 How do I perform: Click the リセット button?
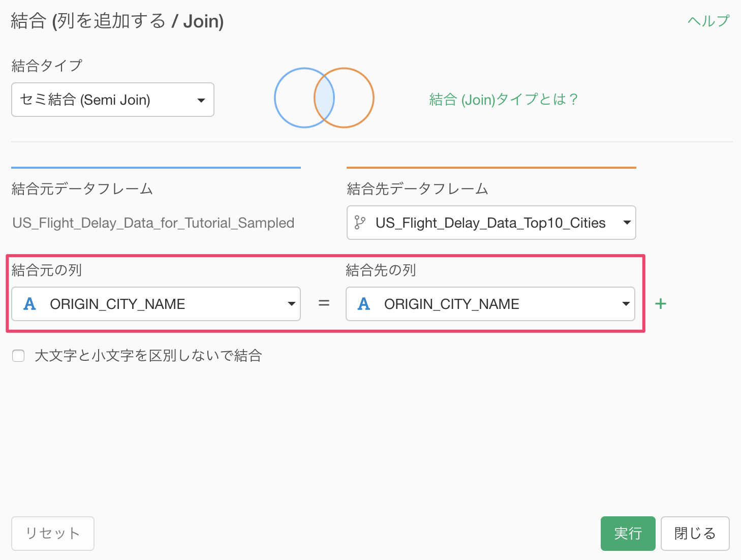[x=53, y=534]
